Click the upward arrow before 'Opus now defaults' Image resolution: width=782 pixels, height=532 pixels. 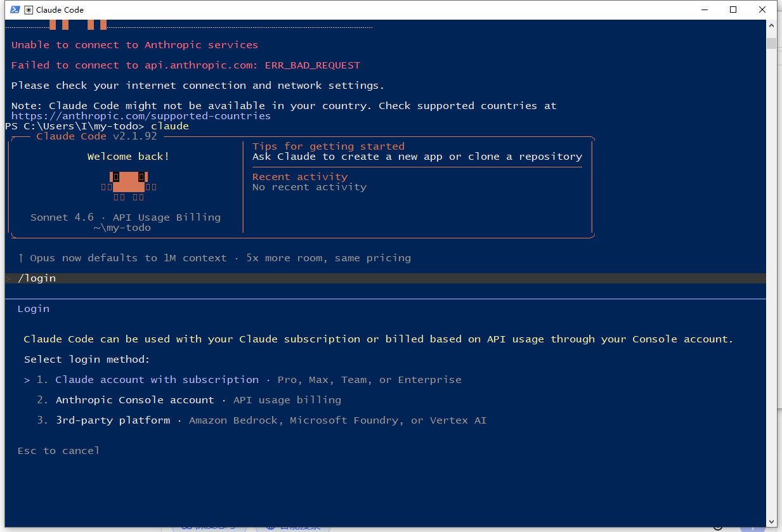21,258
